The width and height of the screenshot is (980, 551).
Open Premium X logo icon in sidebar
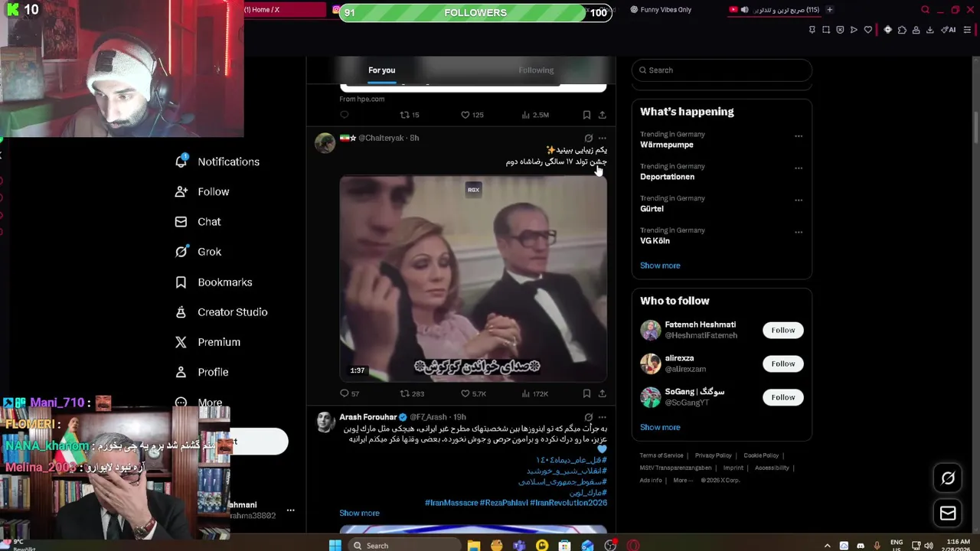pos(181,342)
